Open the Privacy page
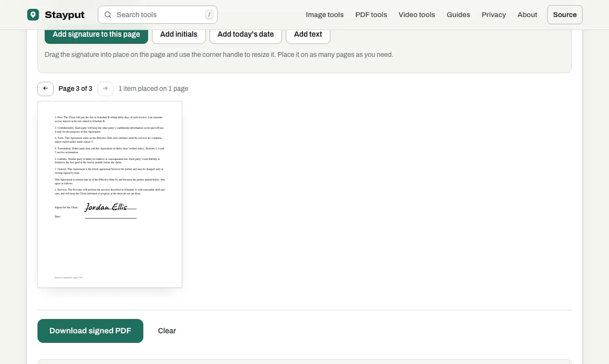 (494, 15)
